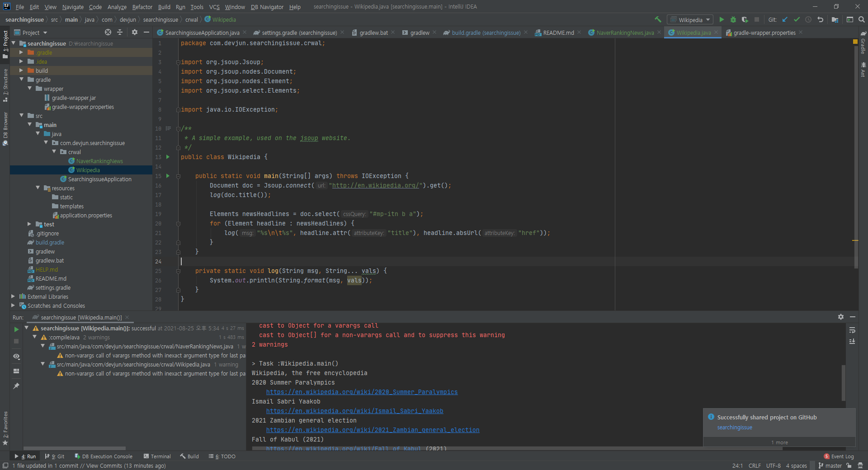Open the Terminal tool window button
Viewport: 868px width, 470px height.
157,456
